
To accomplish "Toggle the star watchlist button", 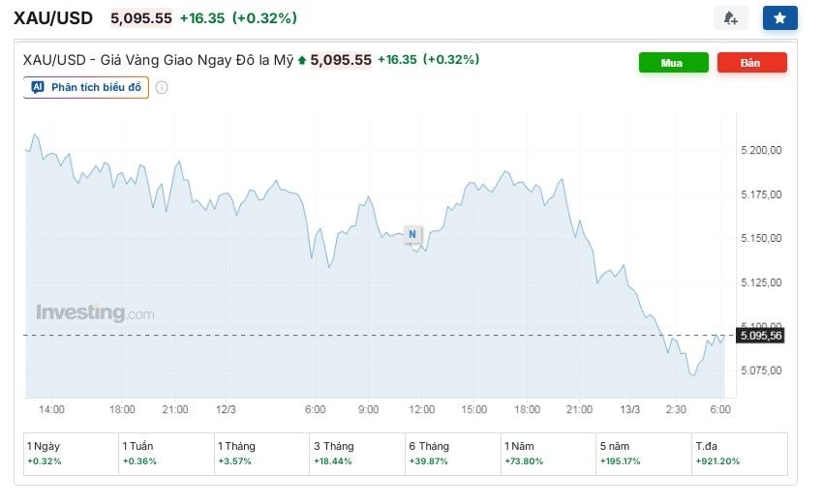I will pyautogui.click(x=779, y=17).
